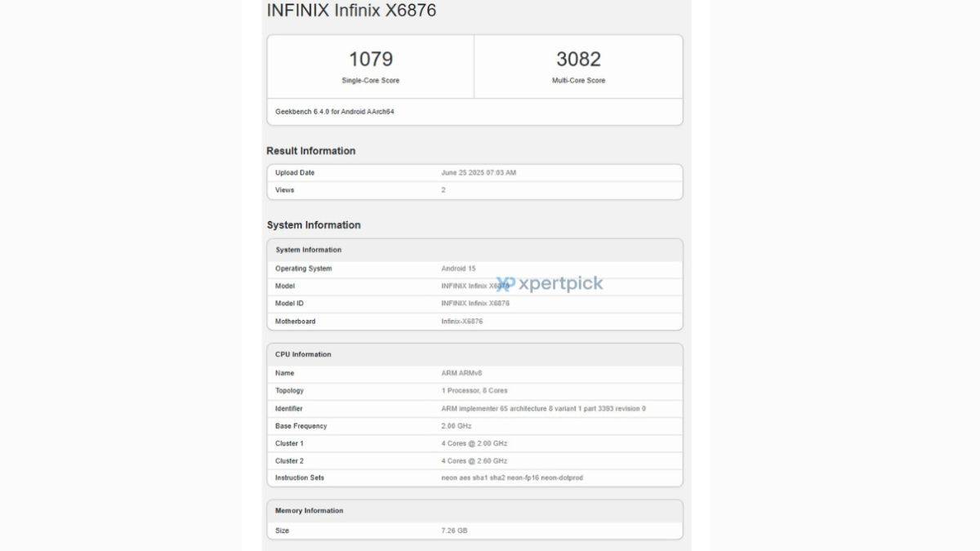980x551 pixels.
Task: Click the Result Information heading
Action: [310, 151]
